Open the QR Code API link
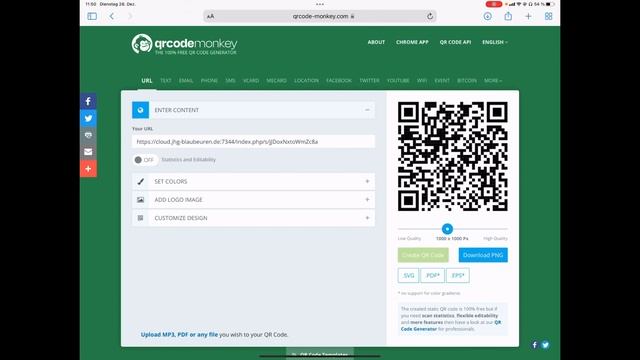 (x=455, y=42)
